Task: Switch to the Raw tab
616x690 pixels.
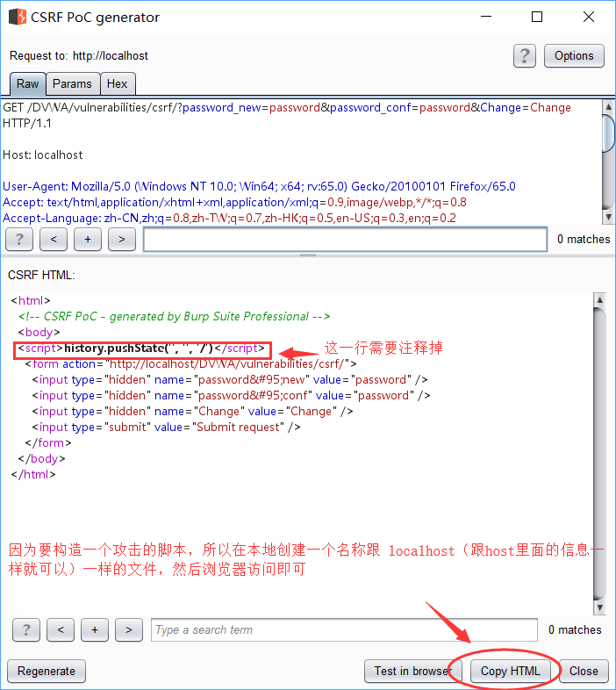Action: (28, 83)
